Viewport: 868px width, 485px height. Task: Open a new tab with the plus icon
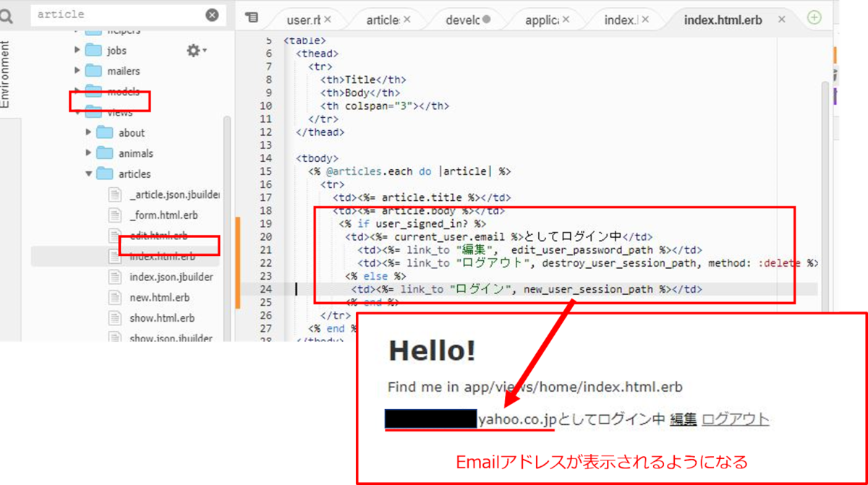pyautogui.click(x=814, y=18)
